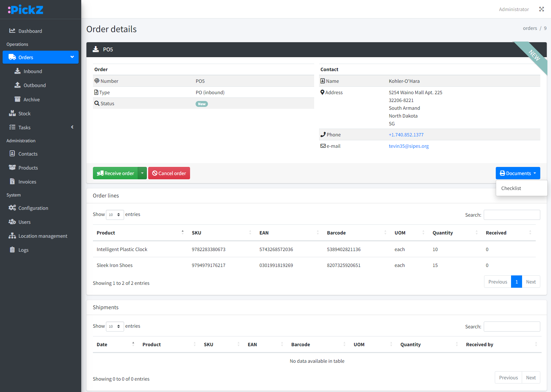Open the Order lines show entries dropdown
Image resolution: width=551 pixels, height=392 pixels.
[x=115, y=215]
